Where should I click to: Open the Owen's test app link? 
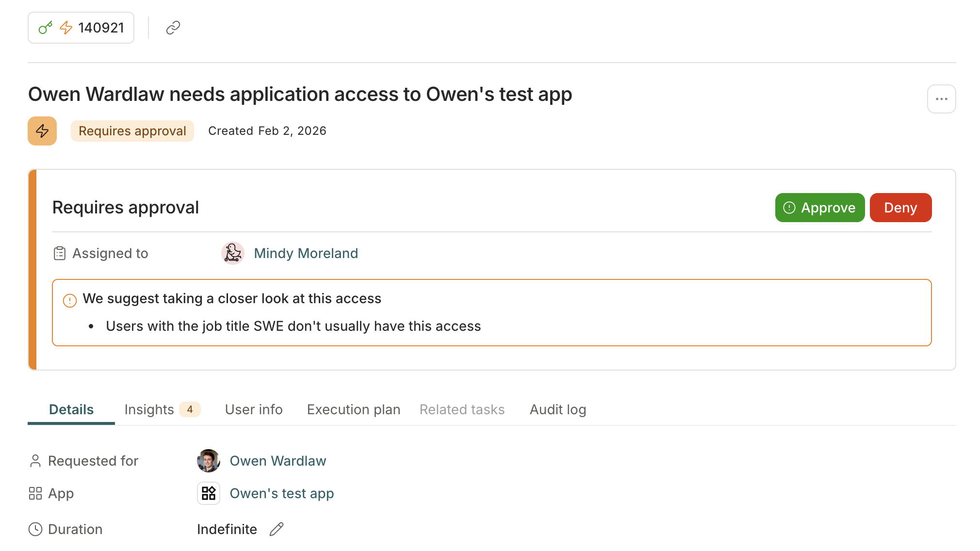pyautogui.click(x=282, y=493)
